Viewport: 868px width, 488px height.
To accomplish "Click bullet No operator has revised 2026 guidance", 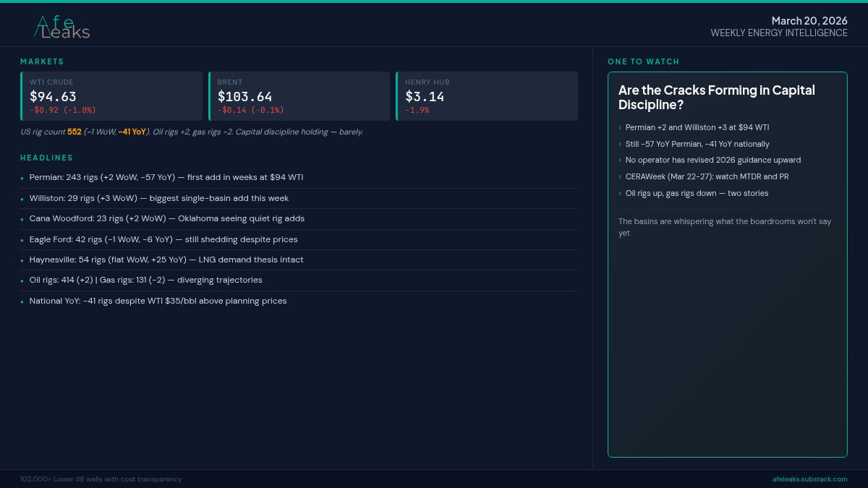I will tap(713, 160).
